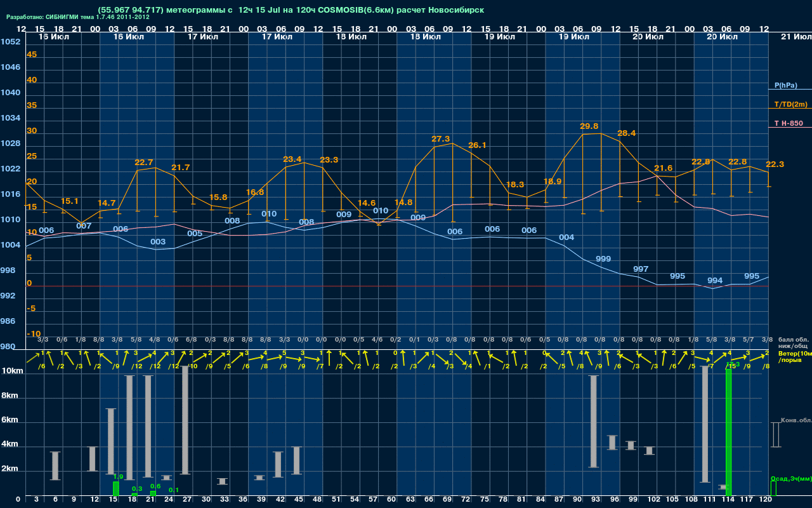Click the 10km altitude axis label
Image resolution: width=812 pixels, height=508 pixels.
coord(12,371)
